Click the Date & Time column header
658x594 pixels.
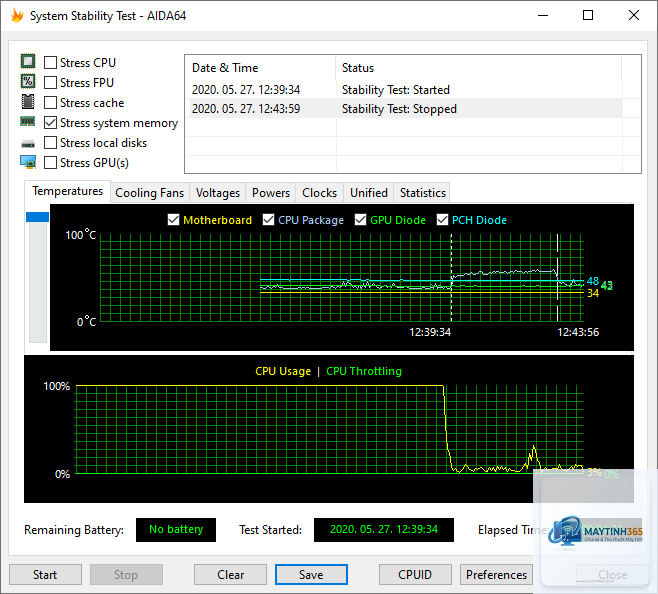tap(260, 68)
